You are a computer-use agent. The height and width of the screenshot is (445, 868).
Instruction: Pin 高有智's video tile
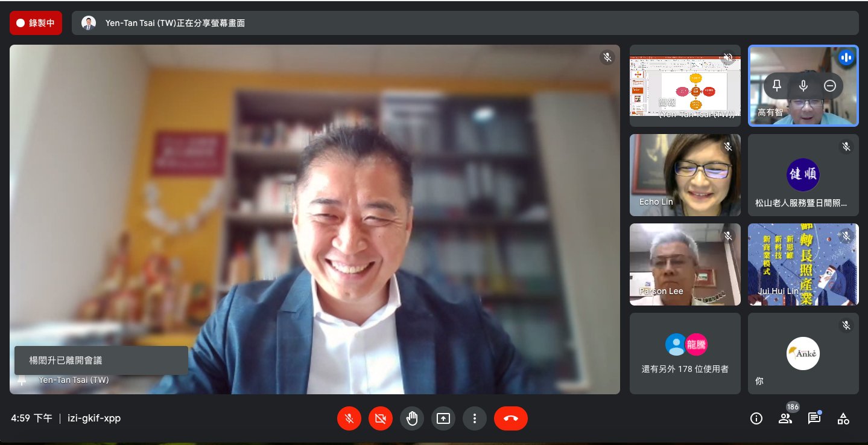coord(777,86)
